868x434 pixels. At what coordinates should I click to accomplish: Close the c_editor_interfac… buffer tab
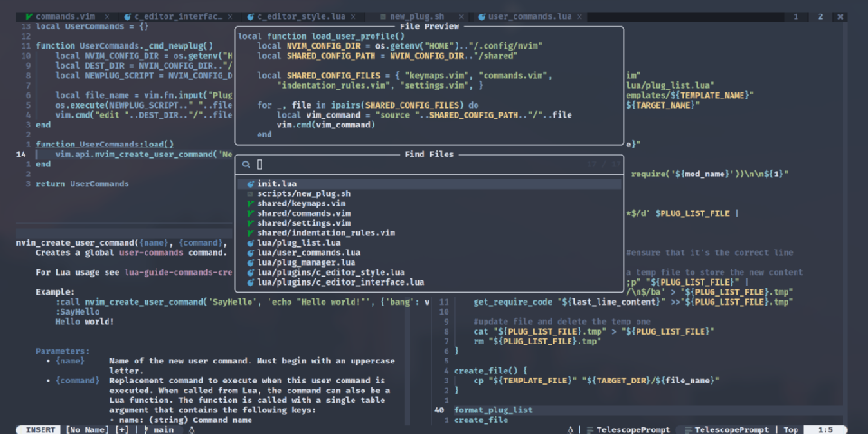point(230,16)
